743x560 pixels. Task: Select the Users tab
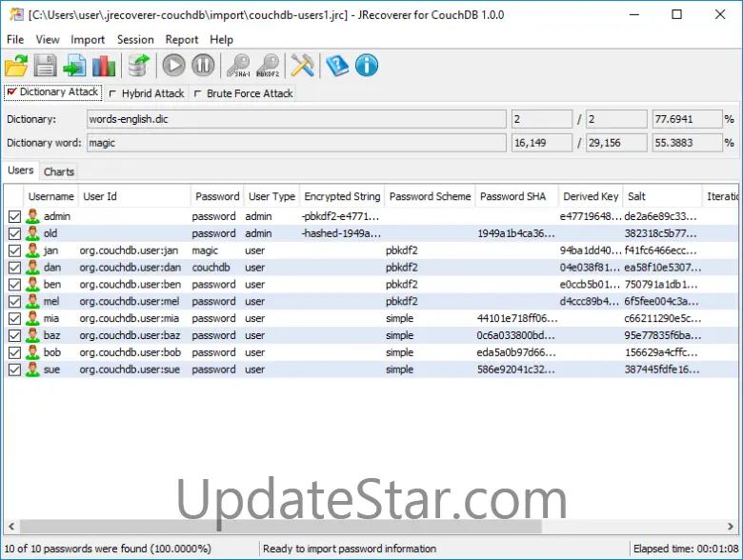(21, 170)
